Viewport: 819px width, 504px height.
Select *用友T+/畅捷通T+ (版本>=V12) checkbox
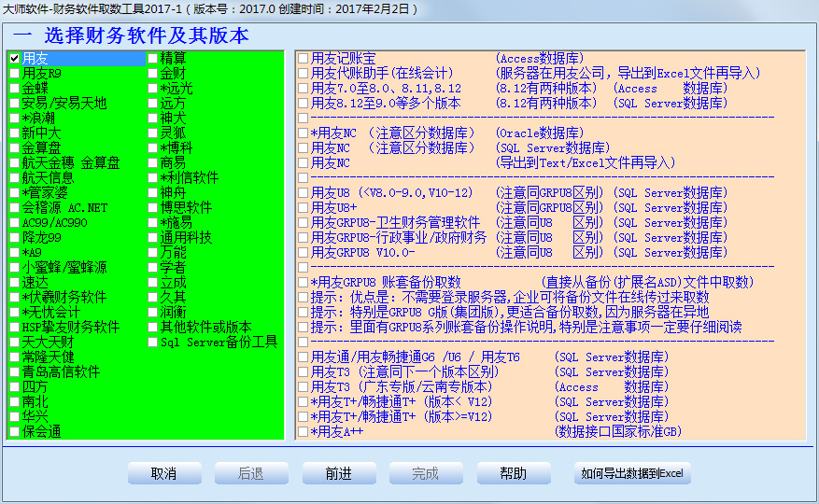303,417
